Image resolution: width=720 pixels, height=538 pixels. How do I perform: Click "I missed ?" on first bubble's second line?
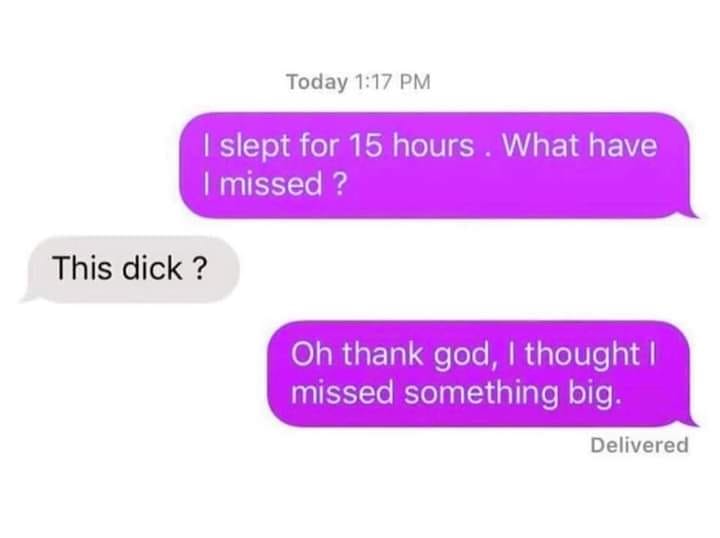(275, 184)
